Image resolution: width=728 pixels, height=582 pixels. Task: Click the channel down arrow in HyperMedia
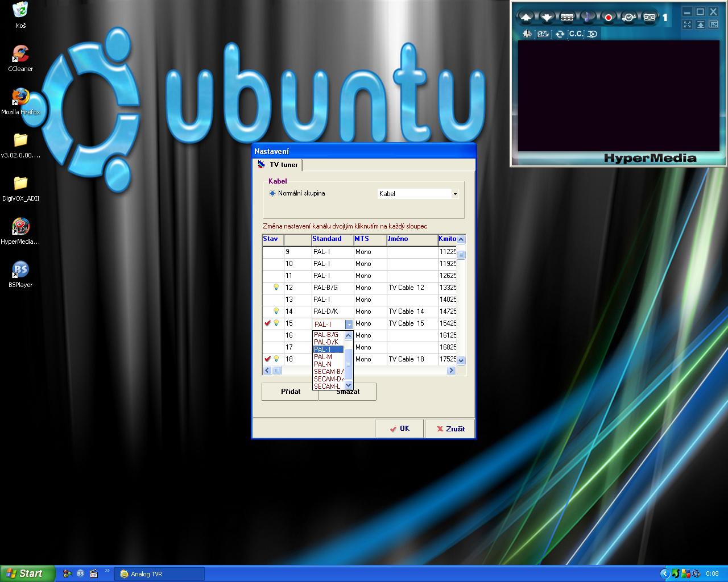547,18
